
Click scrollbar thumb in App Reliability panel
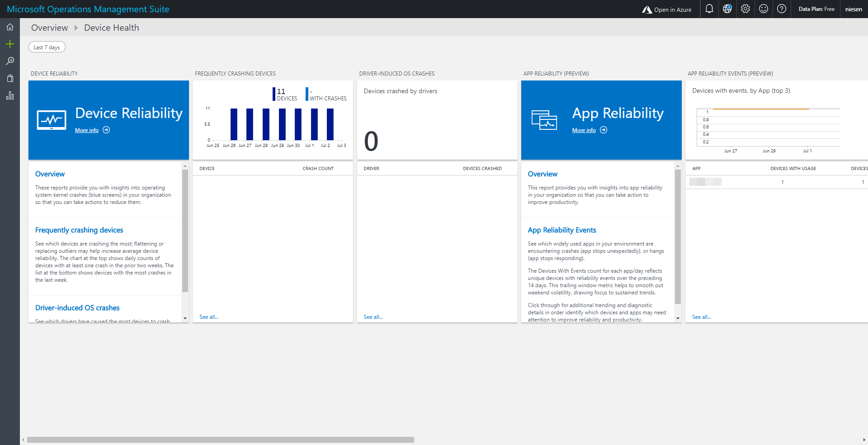click(x=678, y=237)
